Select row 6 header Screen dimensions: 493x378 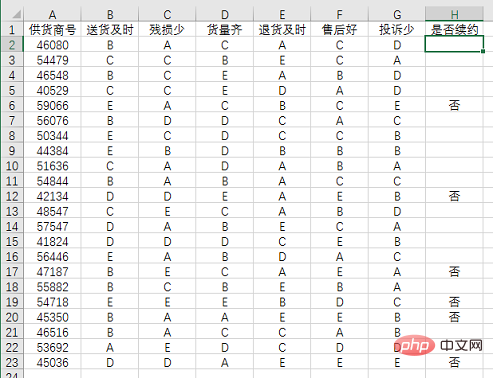click(12, 106)
